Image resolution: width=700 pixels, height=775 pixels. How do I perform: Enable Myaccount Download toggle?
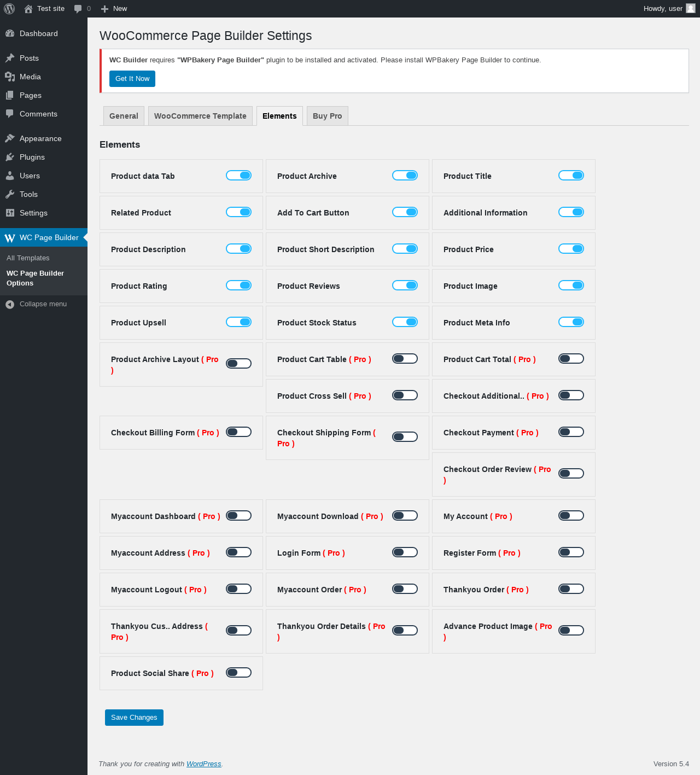[405, 516]
